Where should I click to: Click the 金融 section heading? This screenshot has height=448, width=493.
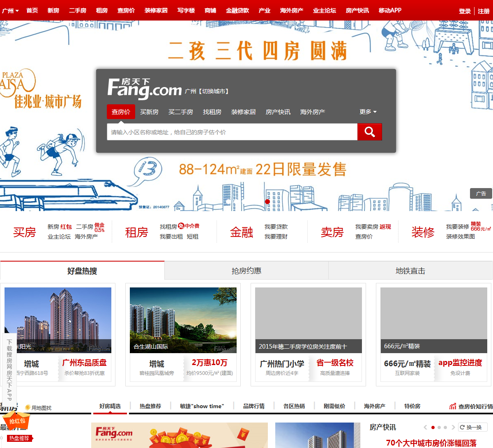pyautogui.click(x=242, y=232)
